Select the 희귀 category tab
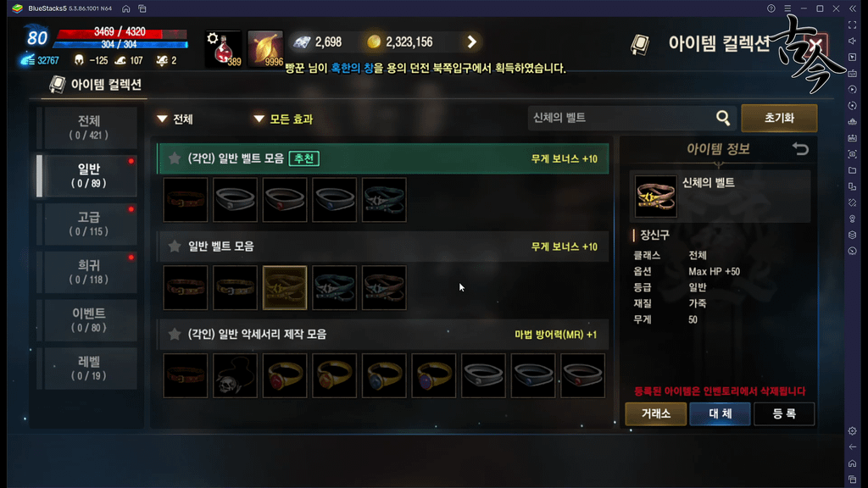 88,272
